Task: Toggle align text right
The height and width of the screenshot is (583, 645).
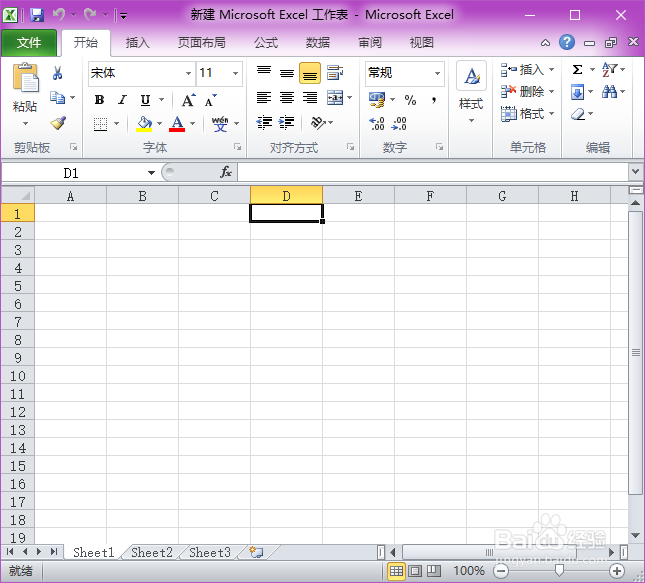Action: tap(310, 98)
